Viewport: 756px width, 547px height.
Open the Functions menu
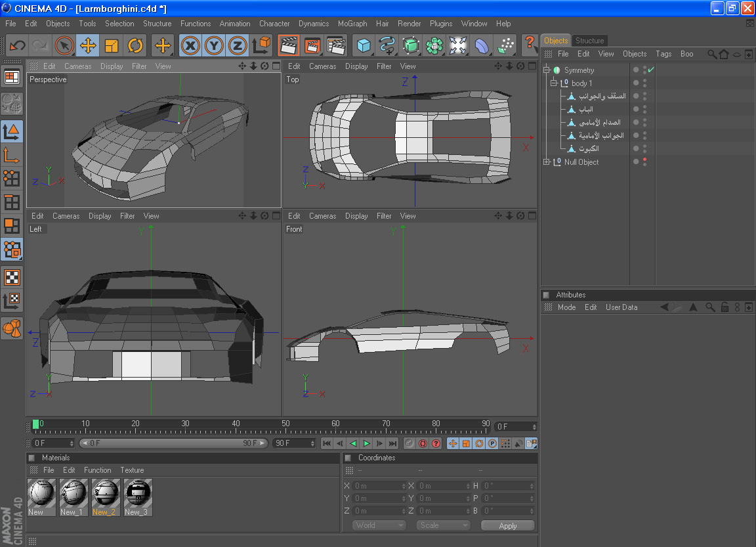point(196,24)
